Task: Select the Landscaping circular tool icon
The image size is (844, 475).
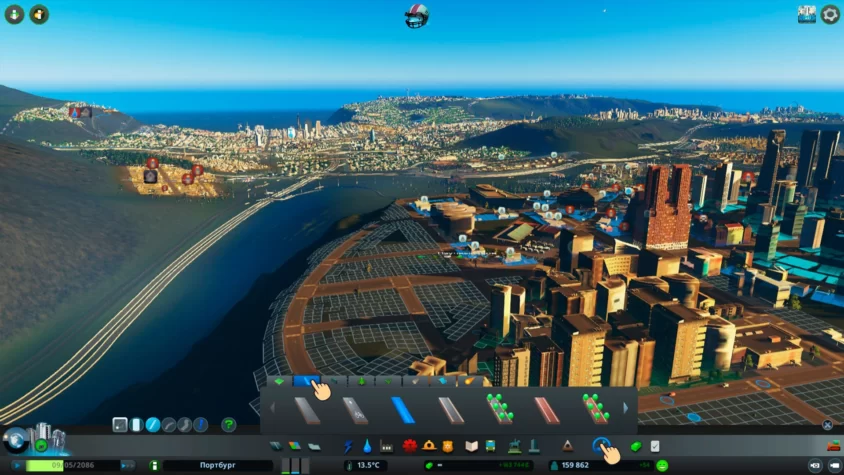Action: (x=601, y=446)
